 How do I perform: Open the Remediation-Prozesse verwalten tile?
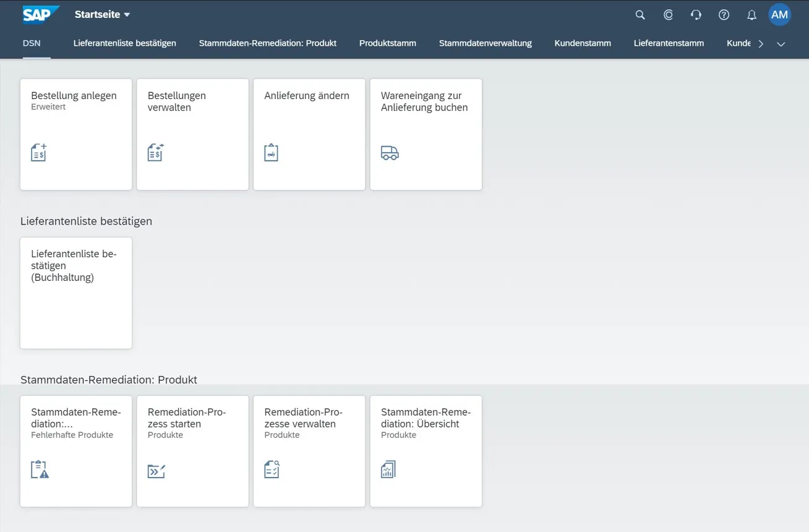coord(309,452)
